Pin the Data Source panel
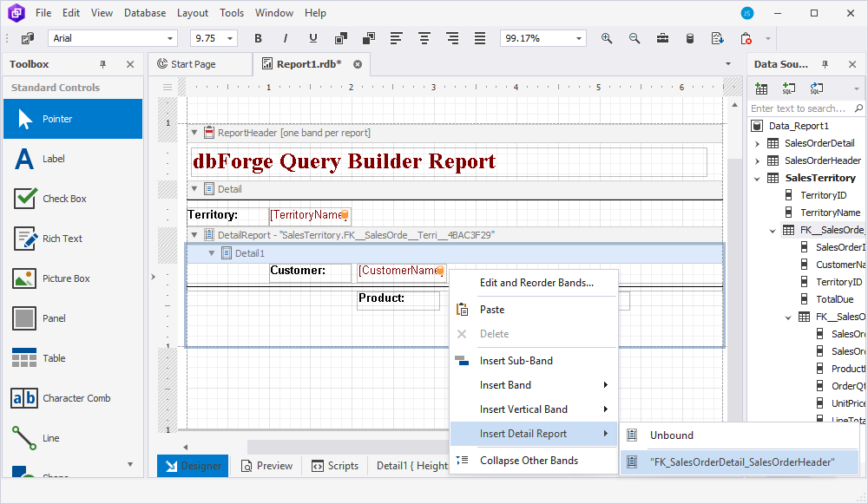The width and height of the screenshot is (868, 504). click(825, 64)
